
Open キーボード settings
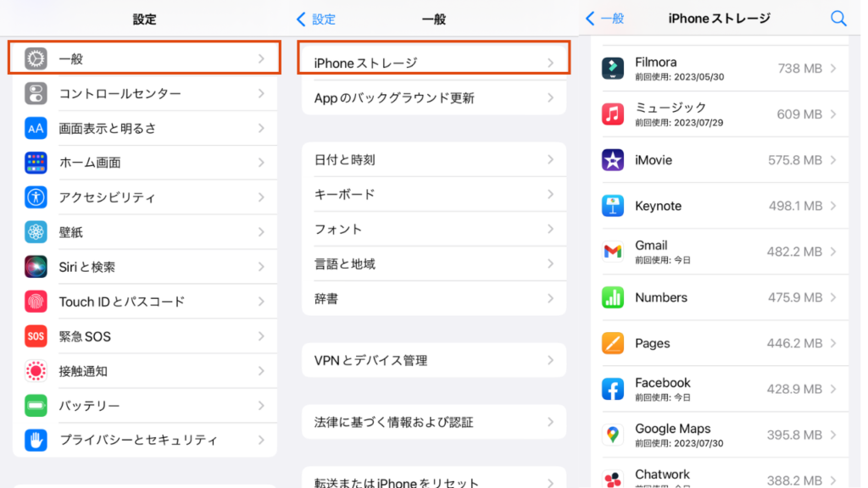click(x=434, y=195)
